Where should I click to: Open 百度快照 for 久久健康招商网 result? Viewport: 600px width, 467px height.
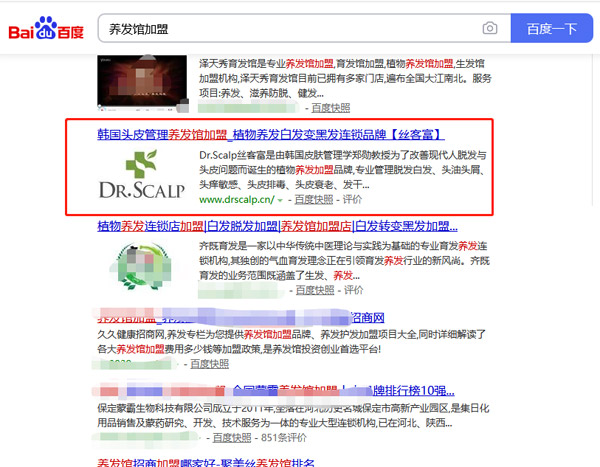pyautogui.click(x=209, y=364)
